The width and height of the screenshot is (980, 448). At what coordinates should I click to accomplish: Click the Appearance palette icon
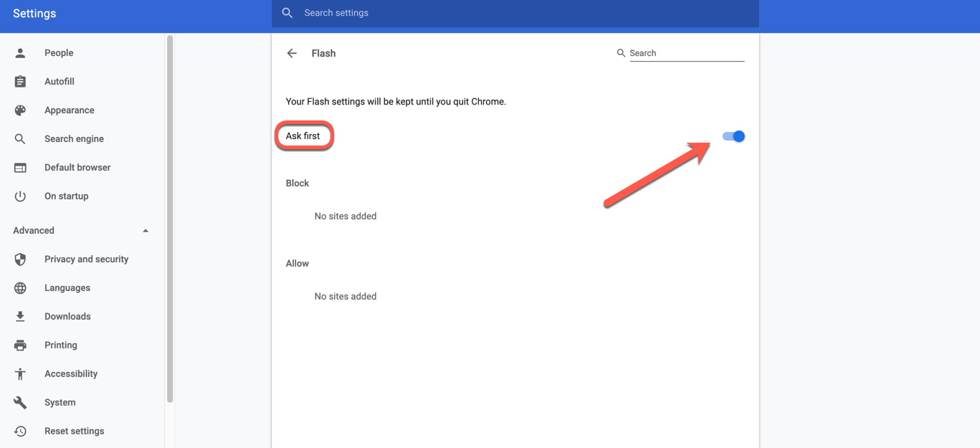[20, 110]
